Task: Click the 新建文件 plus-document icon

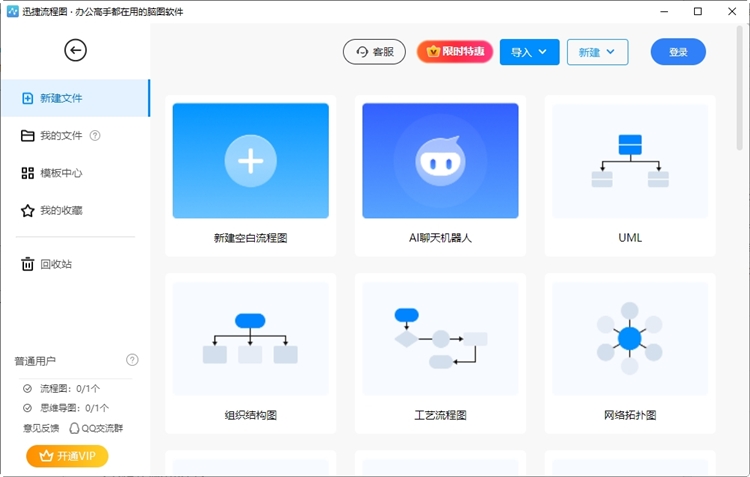Action: tap(28, 98)
